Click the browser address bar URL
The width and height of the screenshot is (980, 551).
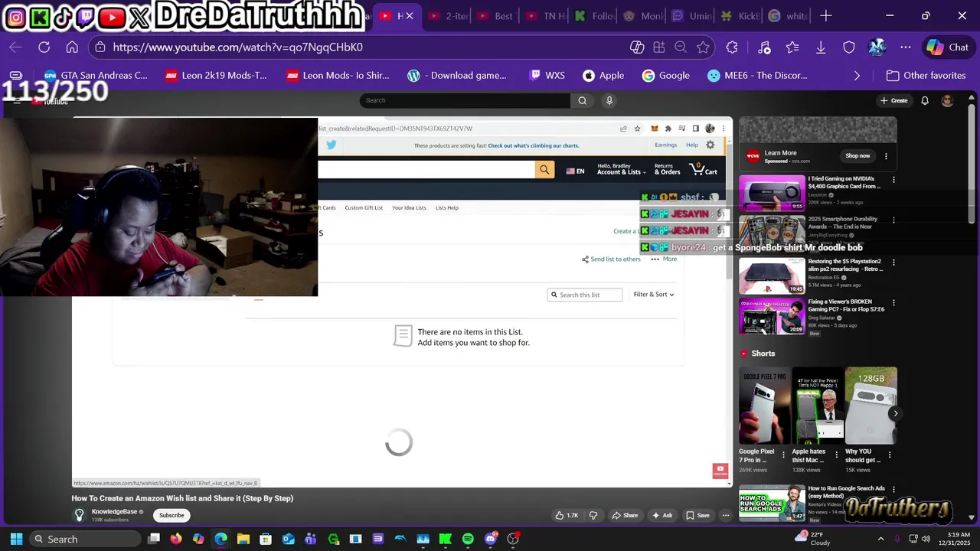coord(237,47)
